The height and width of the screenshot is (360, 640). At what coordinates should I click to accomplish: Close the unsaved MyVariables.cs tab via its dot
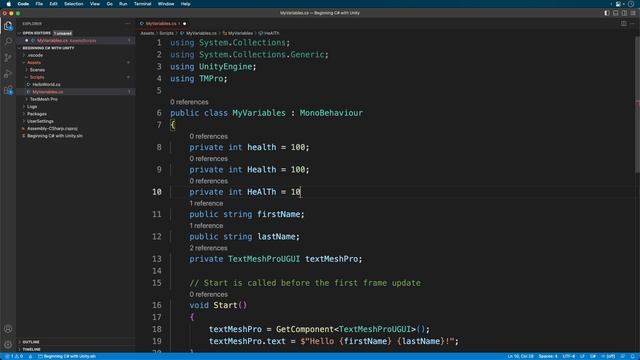[184, 24]
